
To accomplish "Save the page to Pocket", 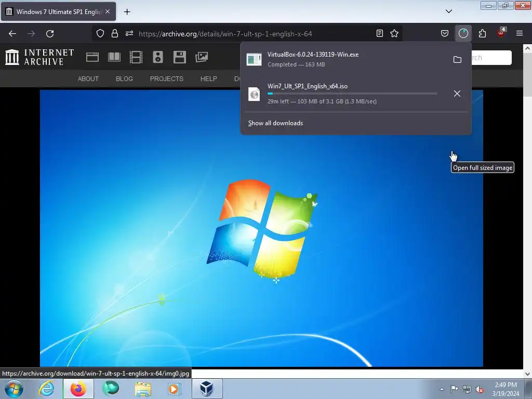I will (445, 33).
